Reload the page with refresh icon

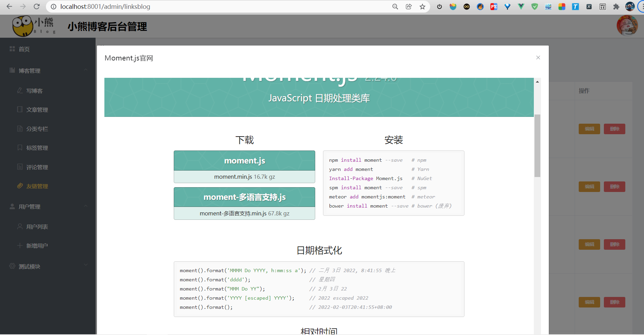[36, 6]
